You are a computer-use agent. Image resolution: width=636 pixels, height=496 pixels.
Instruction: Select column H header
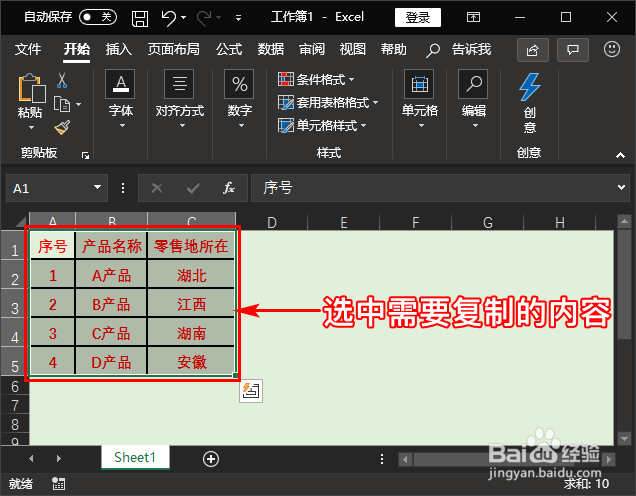coord(560,222)
